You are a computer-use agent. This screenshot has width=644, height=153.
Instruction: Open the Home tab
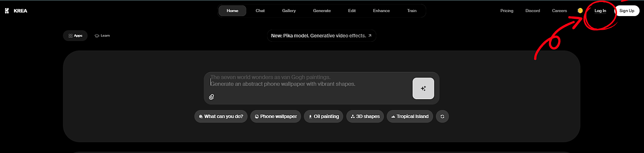(x=232, y=11)
